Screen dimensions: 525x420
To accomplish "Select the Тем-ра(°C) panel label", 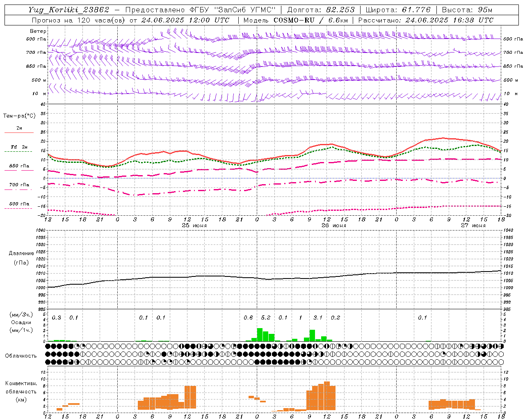I will click(20, 116).
